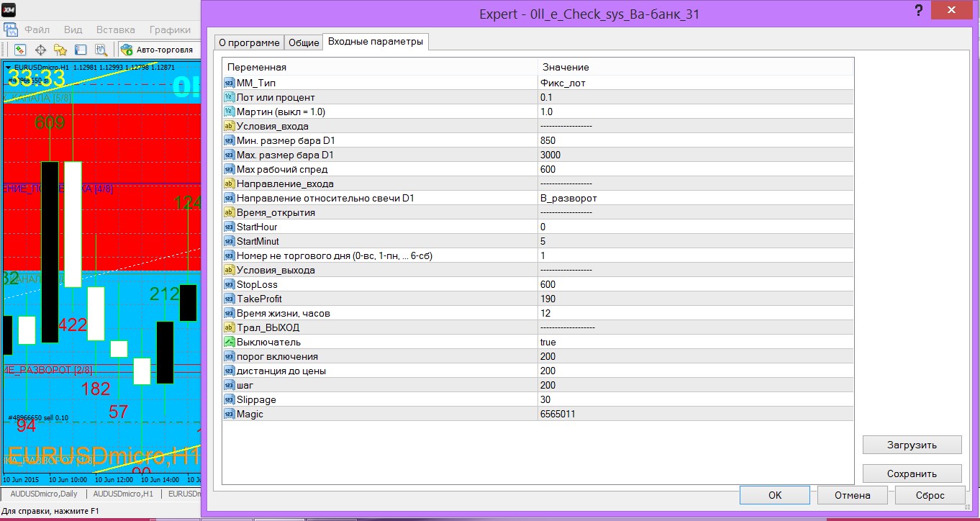Click the icon beside порог включения
Image resolution: width=980 pixels, height=521 pixels.
pyautogui.click(x=229, y=356)
